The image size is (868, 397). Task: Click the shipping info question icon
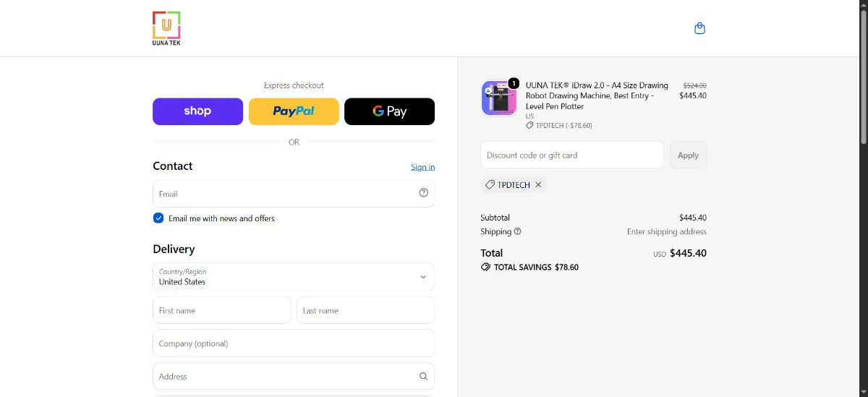click(x=518, y=231)
